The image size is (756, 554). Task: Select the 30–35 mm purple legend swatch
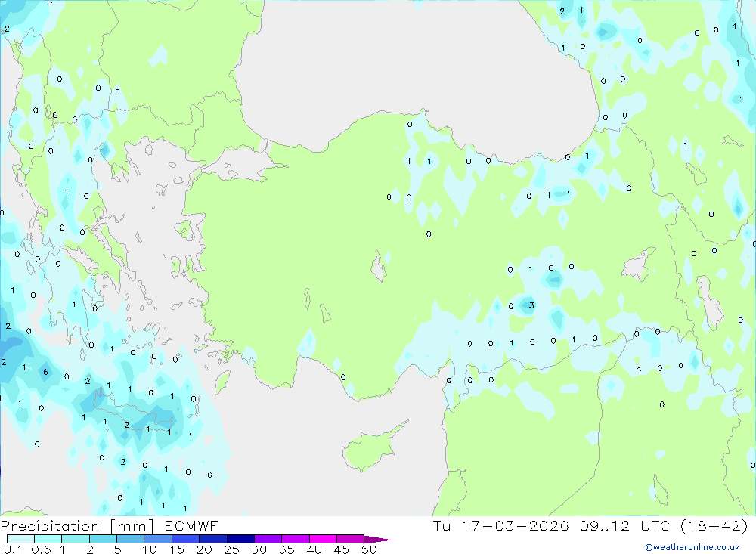[268, 539]
